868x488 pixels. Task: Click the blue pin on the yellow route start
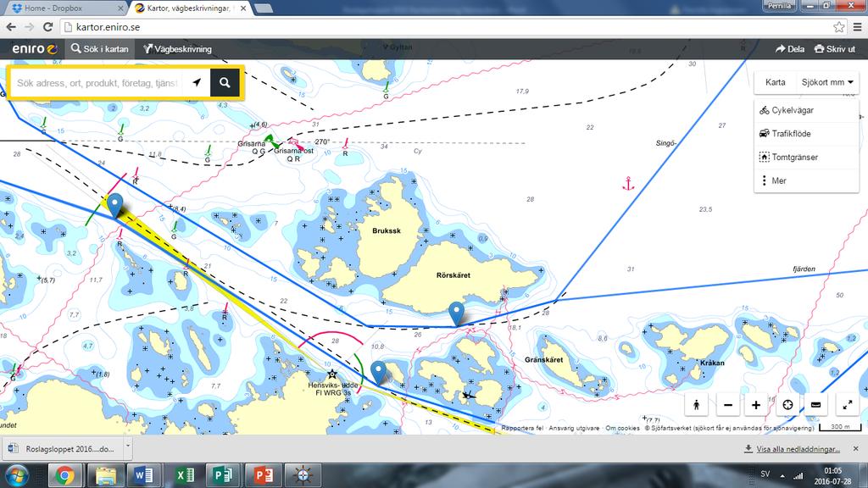pos(114,205)
